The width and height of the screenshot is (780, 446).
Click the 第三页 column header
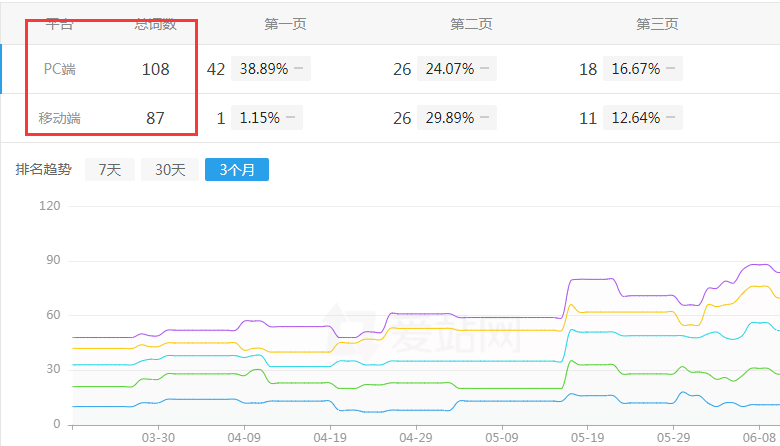point(657,24)
